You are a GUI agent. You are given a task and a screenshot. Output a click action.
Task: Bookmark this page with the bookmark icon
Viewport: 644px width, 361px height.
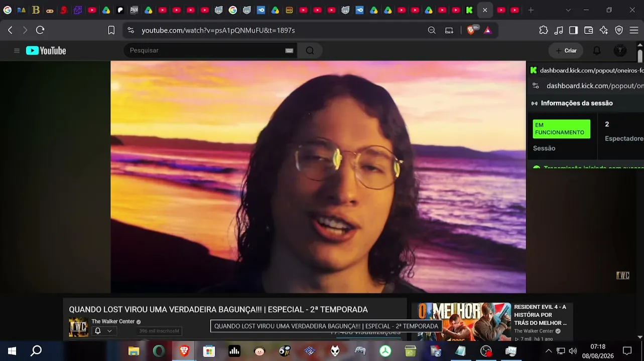pyautogui.click(x=111, y=30)
